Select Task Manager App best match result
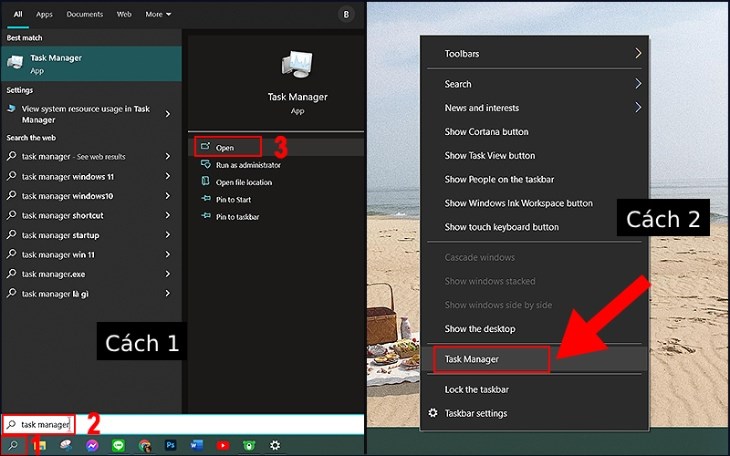The width and height of the screenshot is (730, 456). [91, 64]
